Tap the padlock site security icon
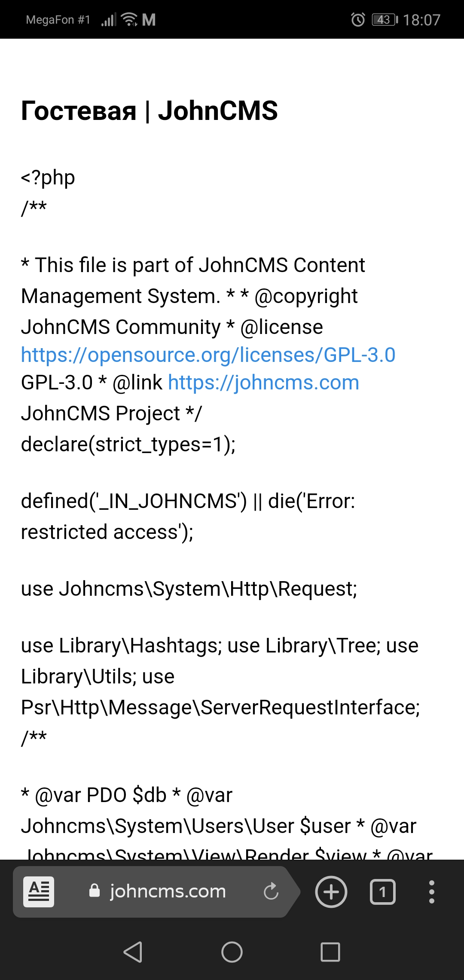The width and height of the screenshot is (464, 980). point(95,891)
